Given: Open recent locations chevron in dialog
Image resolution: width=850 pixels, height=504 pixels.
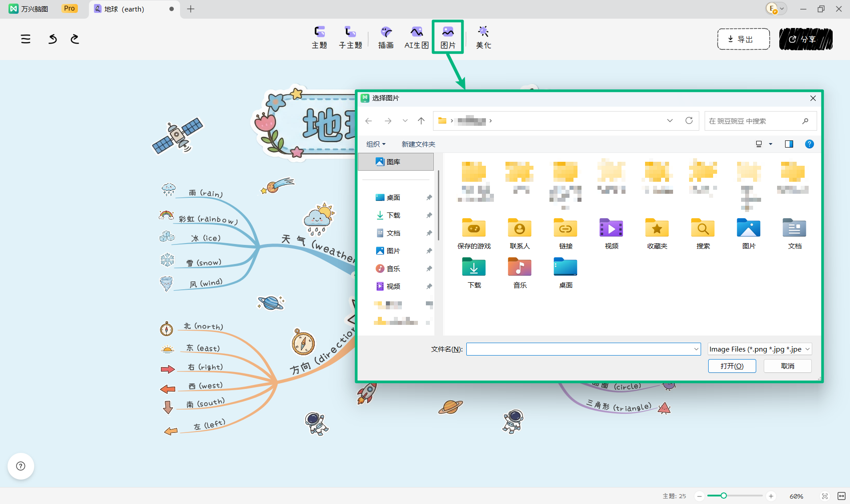Looking at the screenshot, I should point(405,121).
